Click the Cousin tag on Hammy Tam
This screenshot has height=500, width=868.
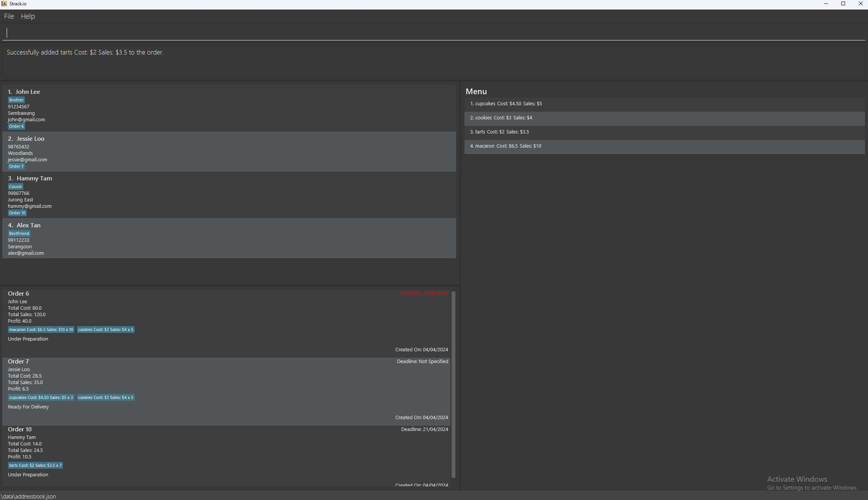coord(16,187)
